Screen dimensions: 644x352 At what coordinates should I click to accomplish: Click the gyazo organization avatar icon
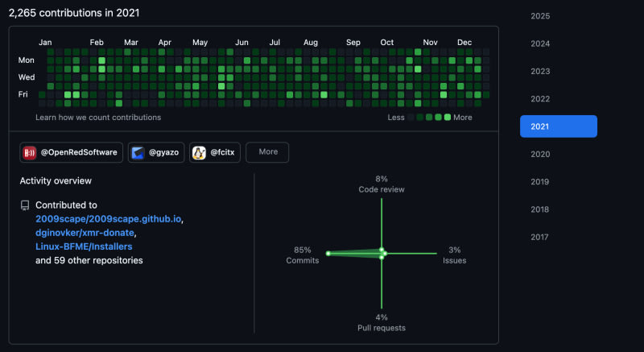click(x=138, y=152)
